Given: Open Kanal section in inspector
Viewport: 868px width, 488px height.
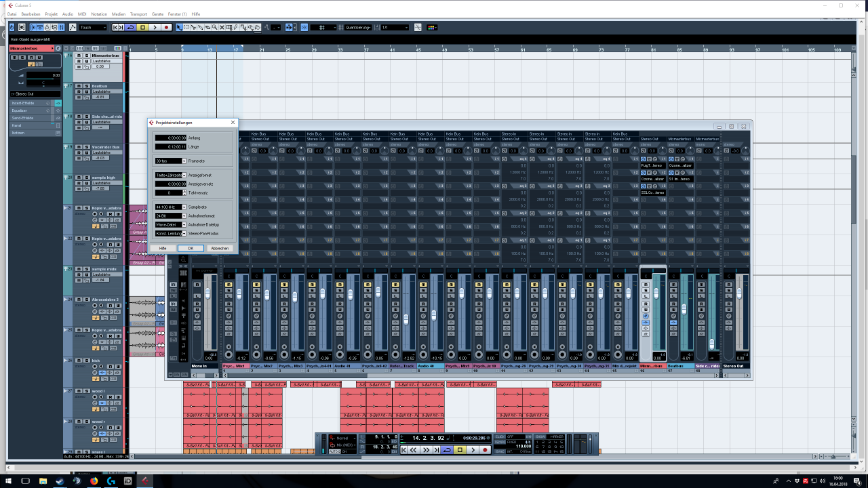Looking at the screenshot, I should pos(35,125).
